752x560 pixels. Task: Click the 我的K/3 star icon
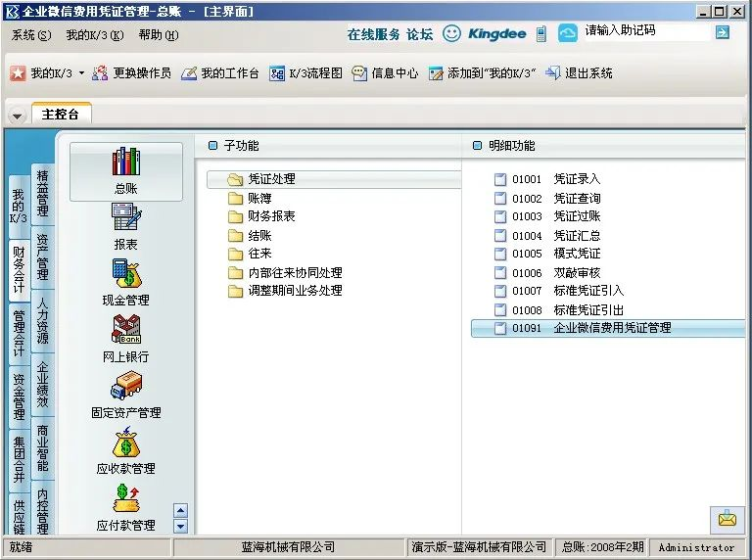18,73
